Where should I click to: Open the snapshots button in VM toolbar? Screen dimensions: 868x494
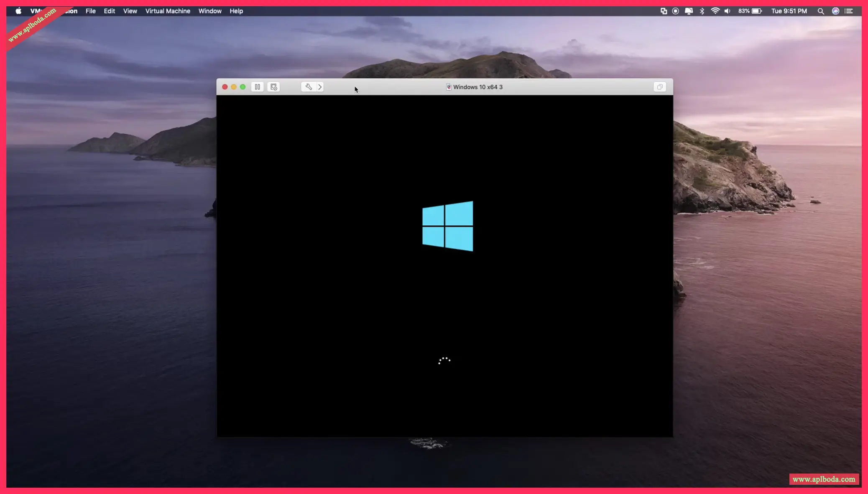click(274, 87)
